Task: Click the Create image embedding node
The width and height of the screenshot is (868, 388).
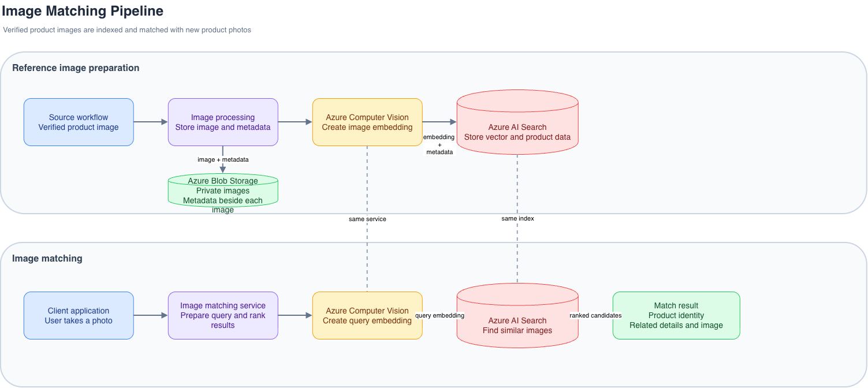Action: point(367,122)
